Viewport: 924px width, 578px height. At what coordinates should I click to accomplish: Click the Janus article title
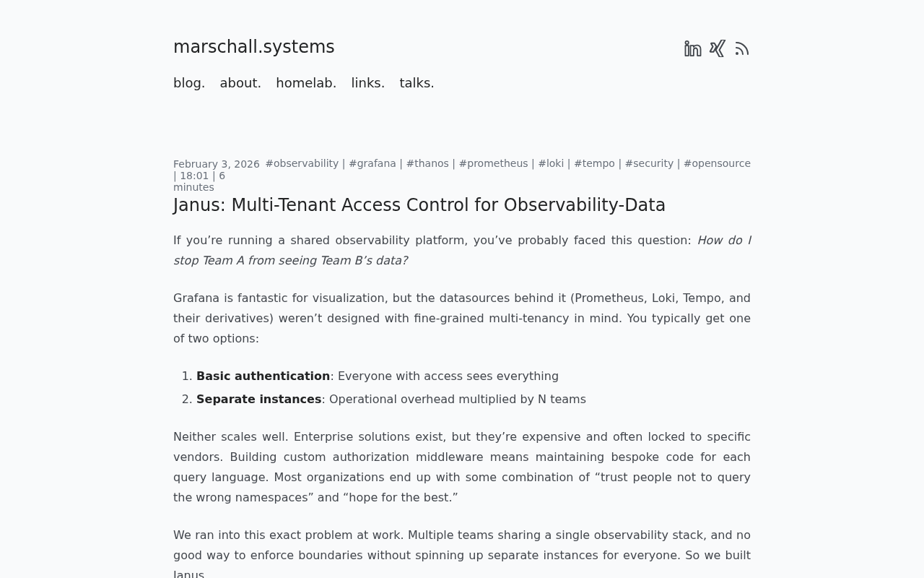click(419, 205)
